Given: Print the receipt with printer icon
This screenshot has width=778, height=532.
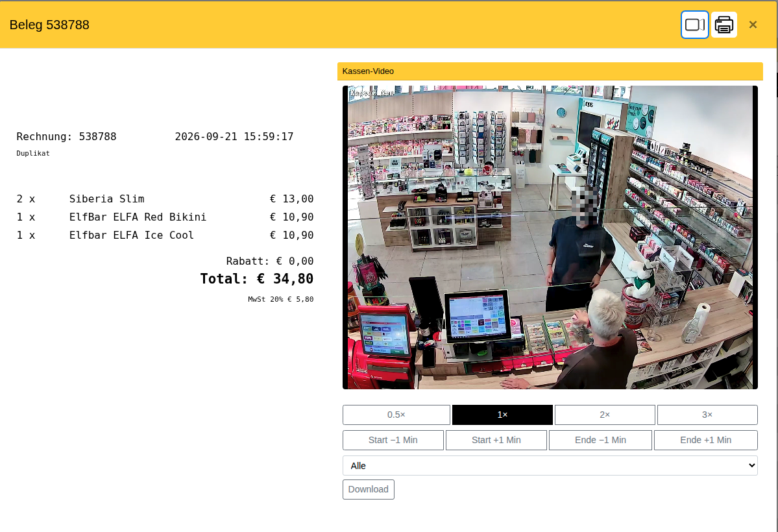Looking at the screenshot, I should (x=724, y=25).
